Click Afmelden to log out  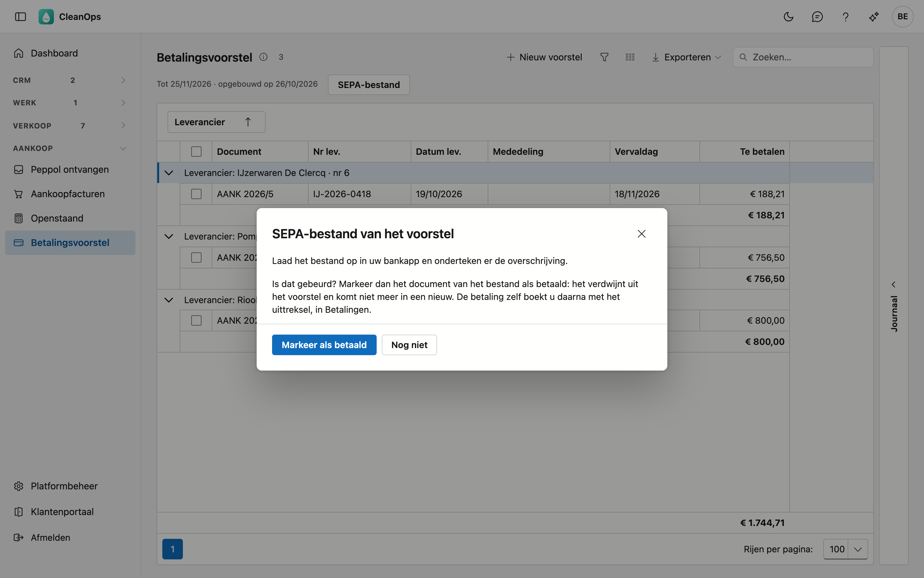pyautogui.click(x=70, y=538)
